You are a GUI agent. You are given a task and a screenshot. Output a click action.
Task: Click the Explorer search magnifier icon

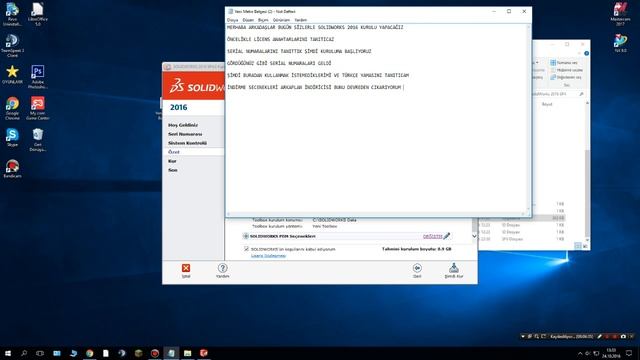pyautogui.click(x=581, y=94)
